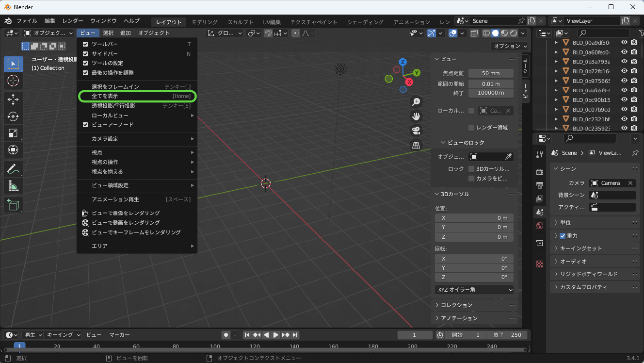Screen dimensions: 644x363
Task: Play the animation with the play button
Action: point(276,335)
